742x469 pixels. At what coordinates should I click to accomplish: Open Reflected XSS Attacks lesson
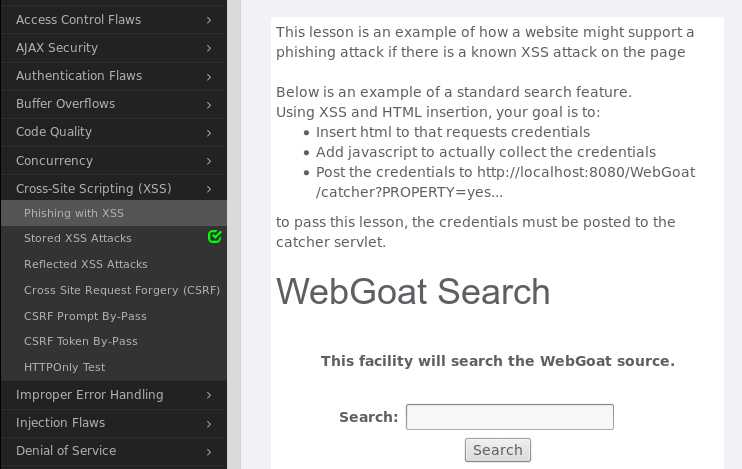click(x=86, y=264)
